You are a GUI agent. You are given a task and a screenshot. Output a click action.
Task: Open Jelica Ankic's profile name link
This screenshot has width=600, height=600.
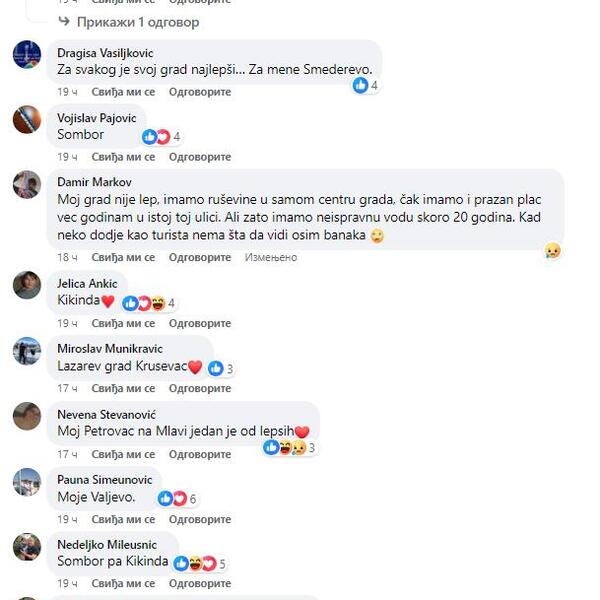pos(87,284)
